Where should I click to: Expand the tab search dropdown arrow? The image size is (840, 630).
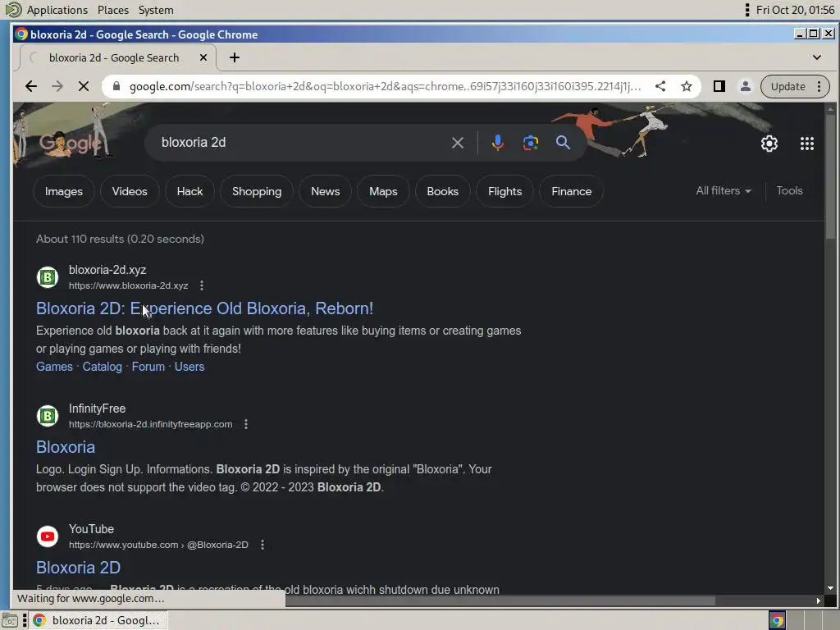816,57
